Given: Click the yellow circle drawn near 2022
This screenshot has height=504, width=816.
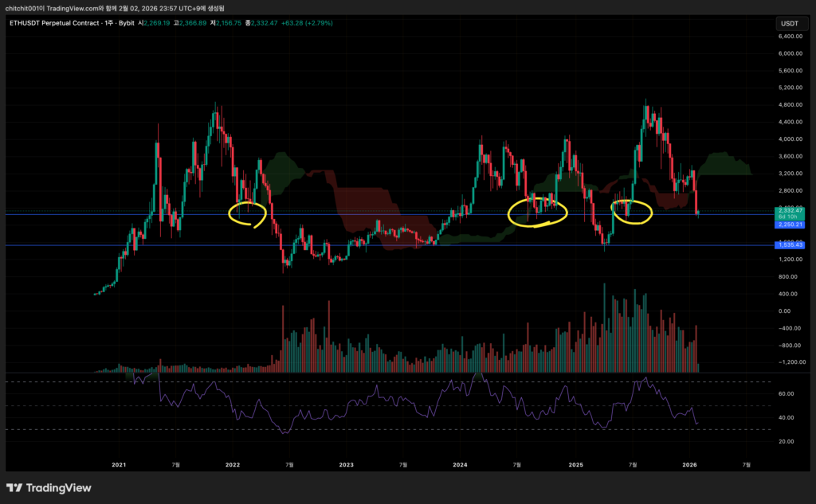Looking at the screenshot, I should coord(247,213).
